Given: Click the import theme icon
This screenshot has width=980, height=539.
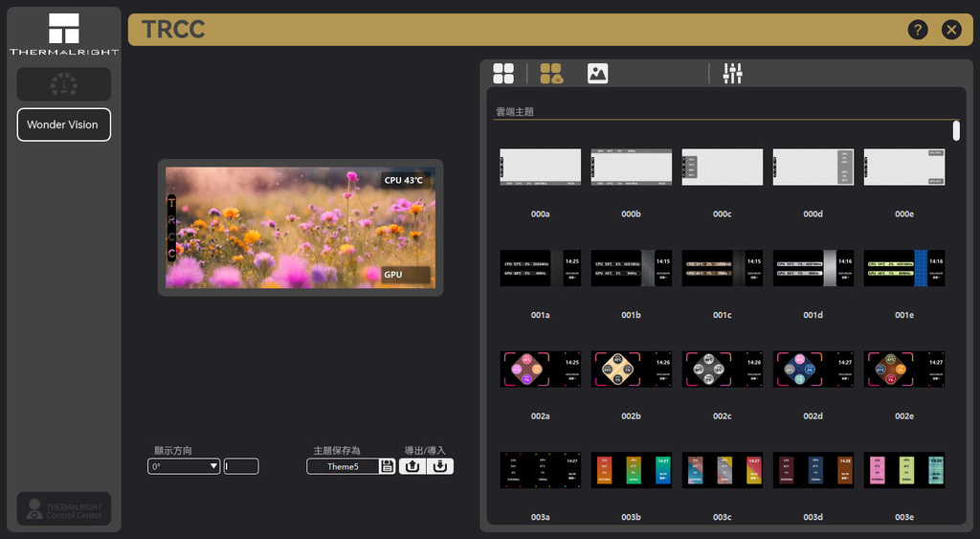Looking at the screenshot, I should click(x=440, y=466).
